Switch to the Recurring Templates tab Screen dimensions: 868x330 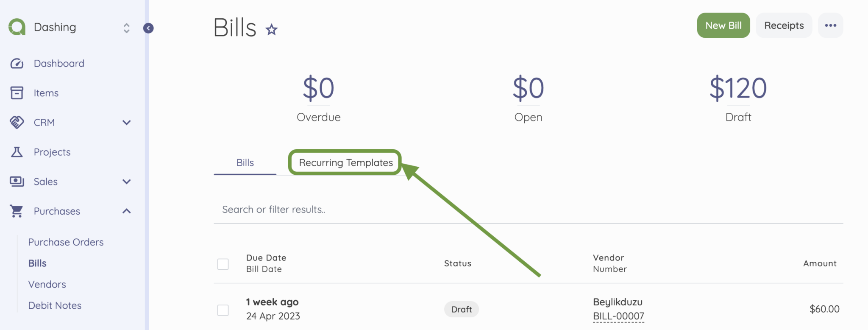tap(345, 162)
